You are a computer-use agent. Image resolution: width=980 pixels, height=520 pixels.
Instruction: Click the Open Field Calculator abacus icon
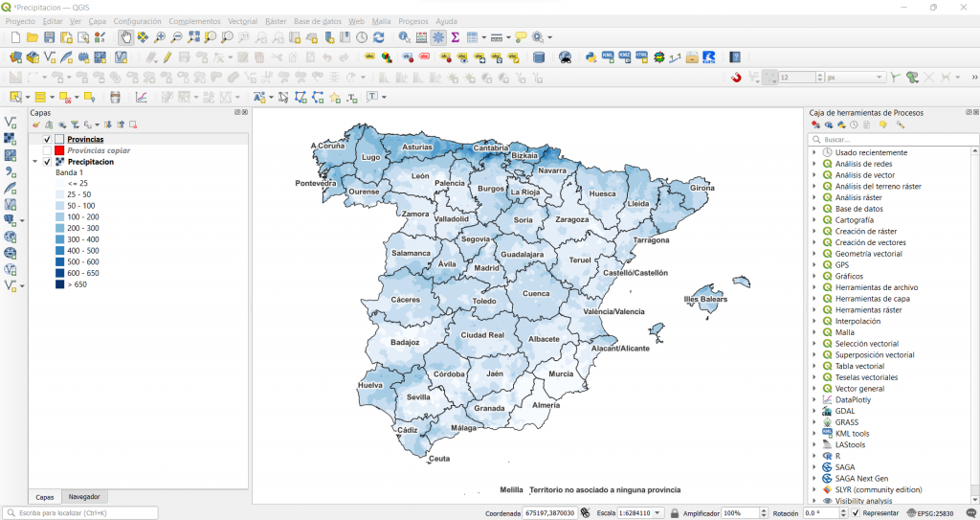[422, 37]
